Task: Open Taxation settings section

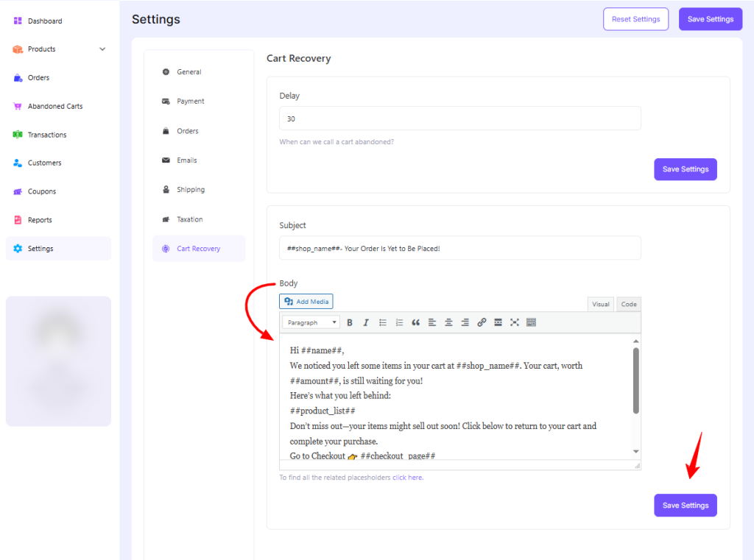Action: point(199,219)
